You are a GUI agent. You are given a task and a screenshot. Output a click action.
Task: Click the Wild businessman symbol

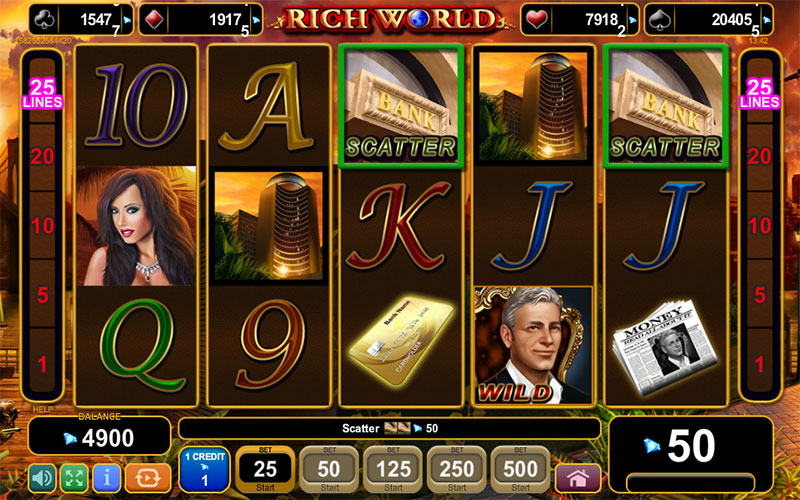click(x=533, y=345)
